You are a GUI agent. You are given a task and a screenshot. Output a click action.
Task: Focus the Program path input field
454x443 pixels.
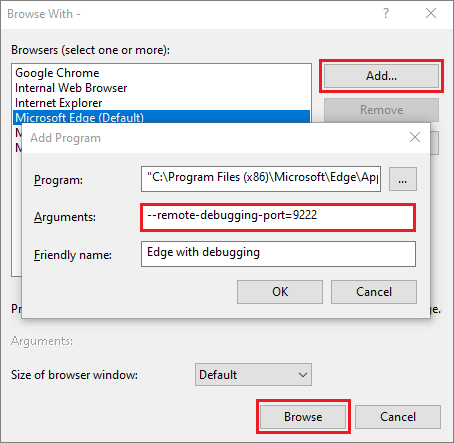coord(261,179)
